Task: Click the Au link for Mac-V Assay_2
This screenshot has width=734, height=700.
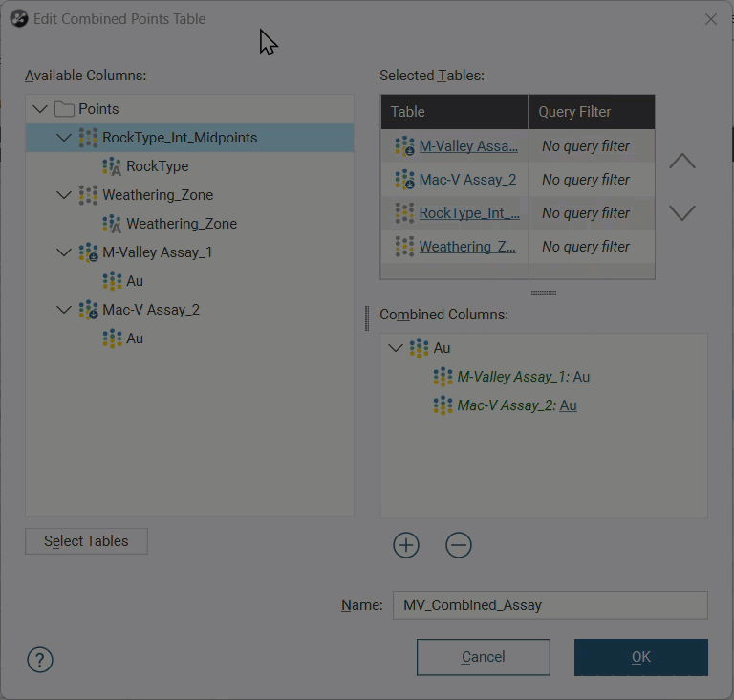Action: pyautogui.click(x=568, y=405)
